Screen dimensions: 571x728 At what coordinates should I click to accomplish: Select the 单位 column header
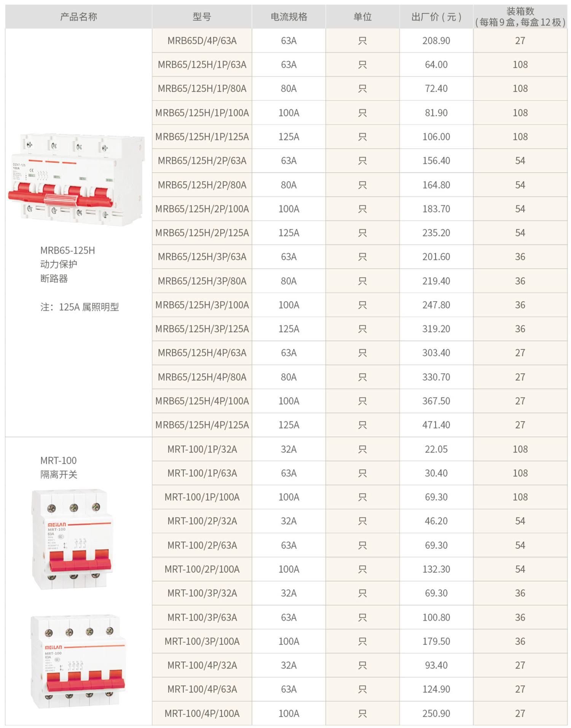click(362, 17)
